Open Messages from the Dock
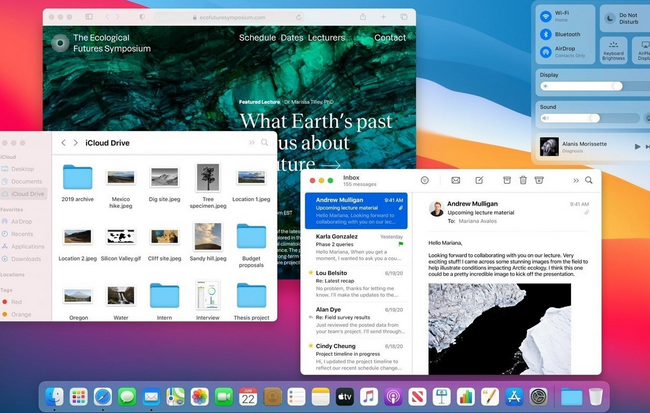The width and height of the screenshot is (650, 413). [127, 397]
